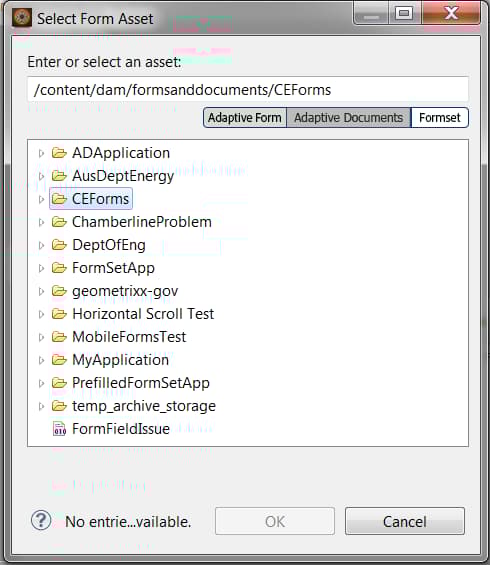This screenshot has width=490, height=565.
Task: Click the temp_archive_storage folder icon
Action: click(59, 406)
